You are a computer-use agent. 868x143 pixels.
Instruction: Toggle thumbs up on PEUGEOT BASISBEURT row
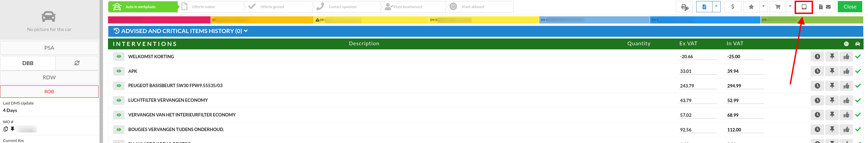[x=846, y=86]
